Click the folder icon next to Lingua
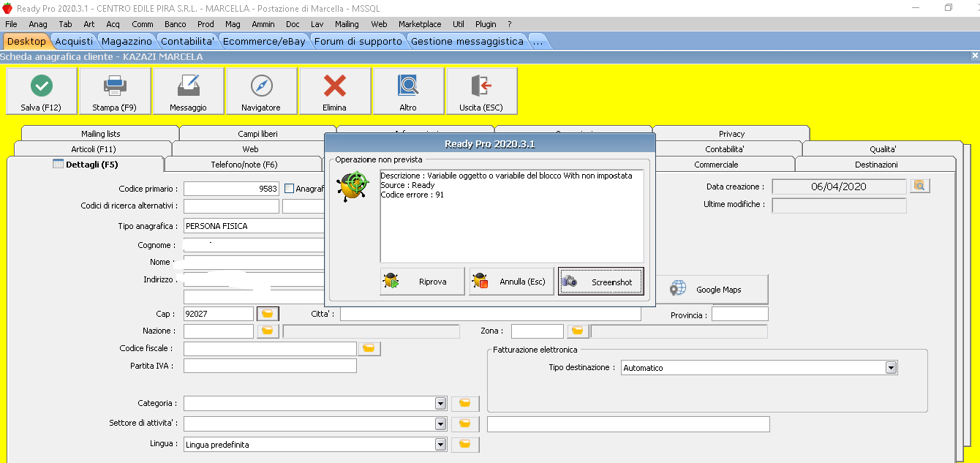The width and height of the screenshot is (980, 463). (x=465, y=444)
